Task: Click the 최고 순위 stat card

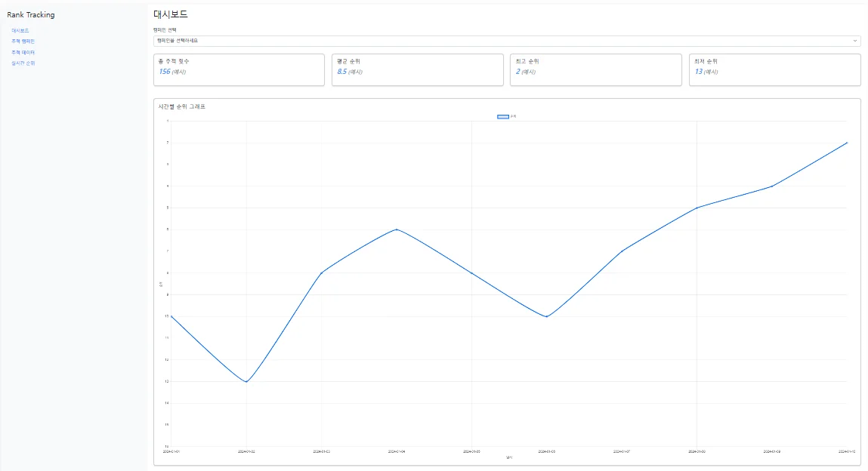Action: pos(596,69)
